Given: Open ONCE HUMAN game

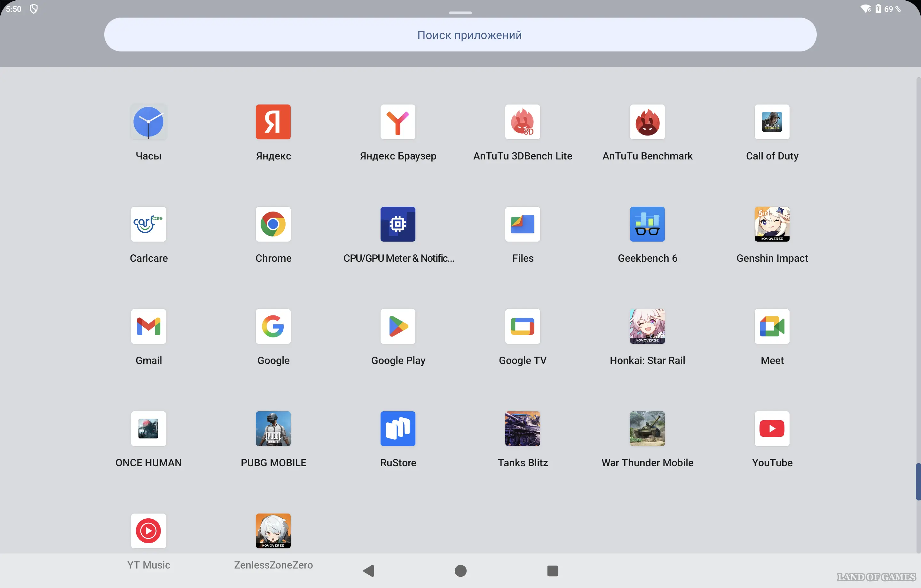Looking at the screenshot, I should pyautogui.click(x=148, y=429).
